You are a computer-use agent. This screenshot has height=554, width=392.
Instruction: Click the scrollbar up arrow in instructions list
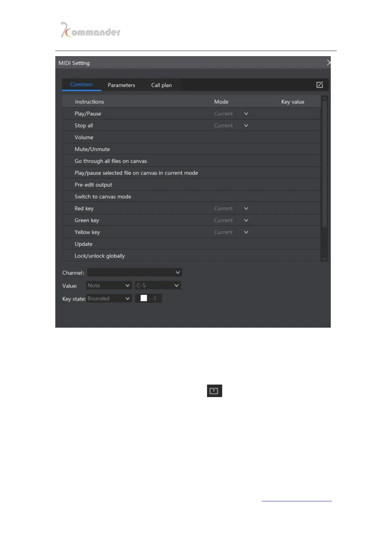pos(324,98)
